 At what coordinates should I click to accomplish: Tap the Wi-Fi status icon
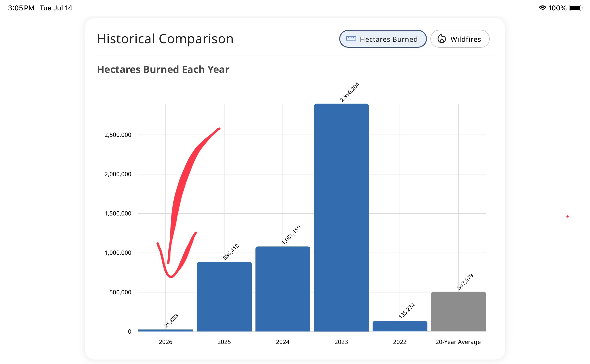coord(542,8)
